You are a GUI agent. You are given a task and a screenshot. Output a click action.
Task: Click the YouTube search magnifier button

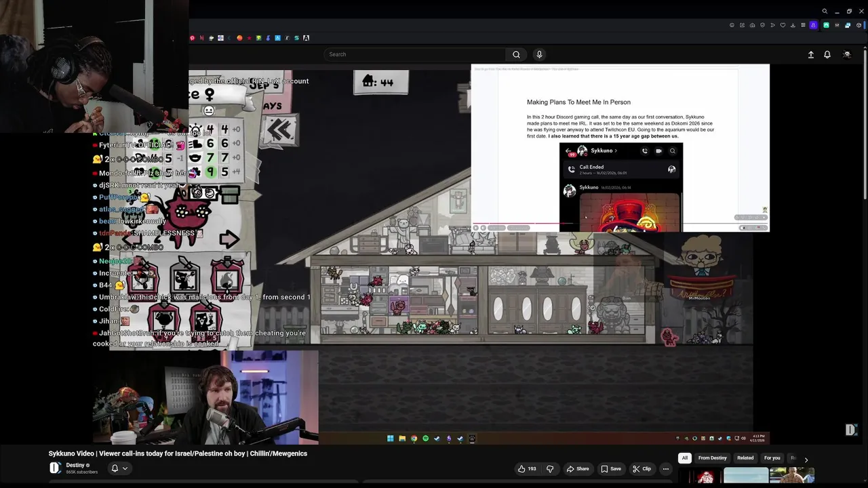[x=516, y=54]
